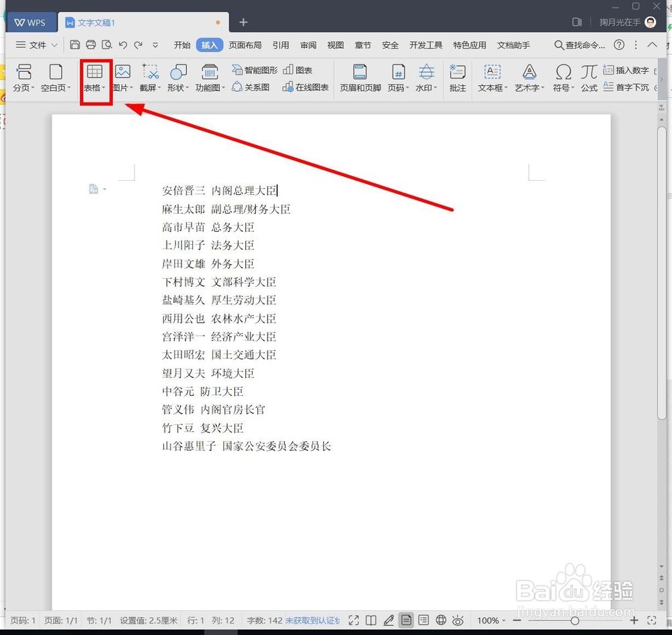Viewport: 672px width, 635px height.
Task: Add a watermark (水印)
Action: 426,77
